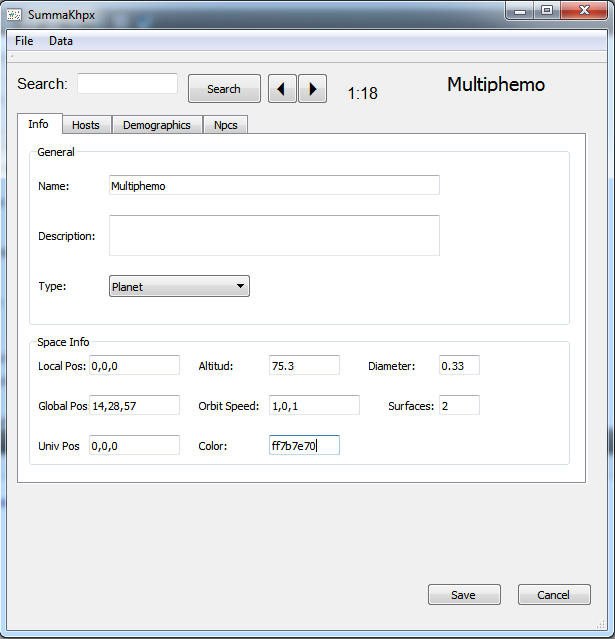The height and width of the screenshot is (639, 615).
Task: Switch to the Demographics tab
Action: [157, 125]
